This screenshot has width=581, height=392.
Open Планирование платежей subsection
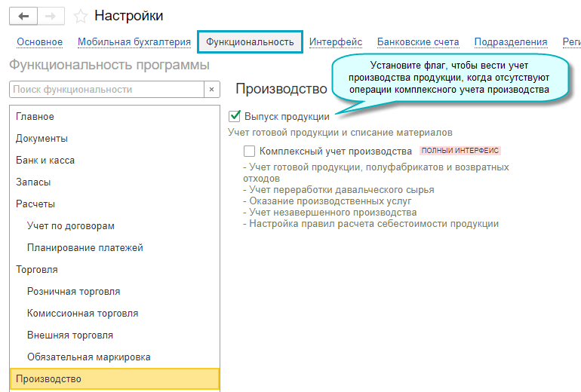pos(115,247)
